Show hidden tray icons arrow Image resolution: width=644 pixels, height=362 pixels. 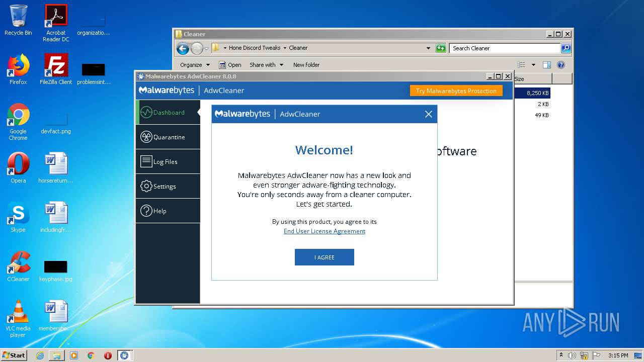tap(561, 355)
